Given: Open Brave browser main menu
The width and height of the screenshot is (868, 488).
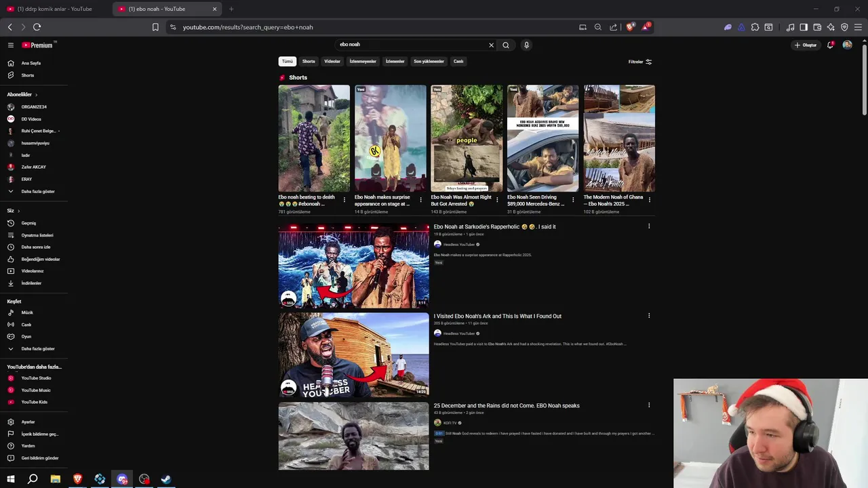Looking at the screenshot, I should 858,27.
